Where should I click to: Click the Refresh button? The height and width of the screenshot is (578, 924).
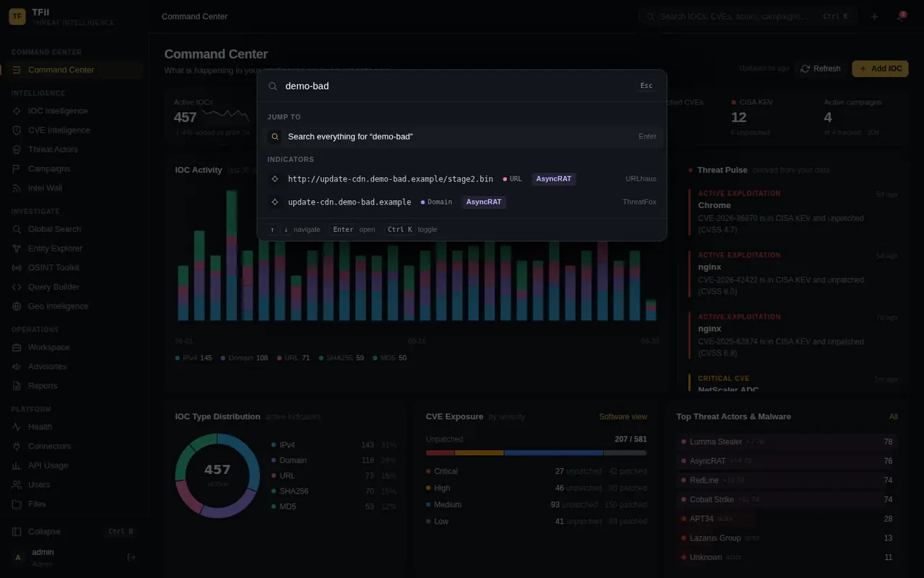[821, 69]
